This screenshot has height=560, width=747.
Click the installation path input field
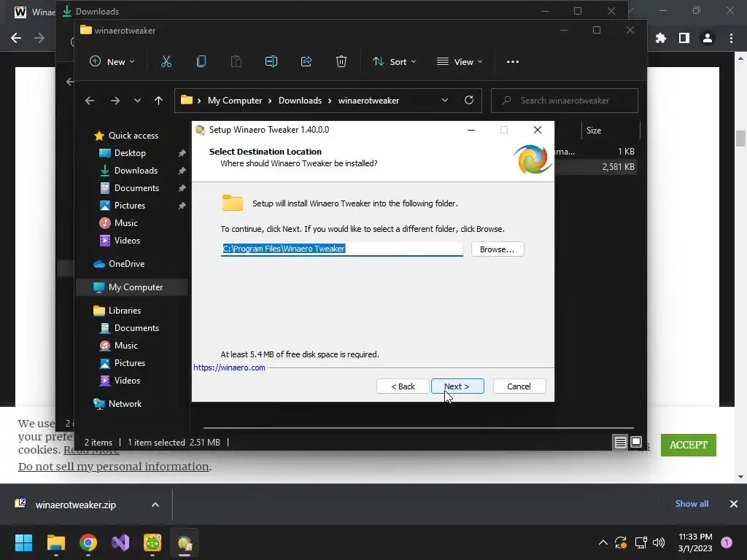pos(341,249)
